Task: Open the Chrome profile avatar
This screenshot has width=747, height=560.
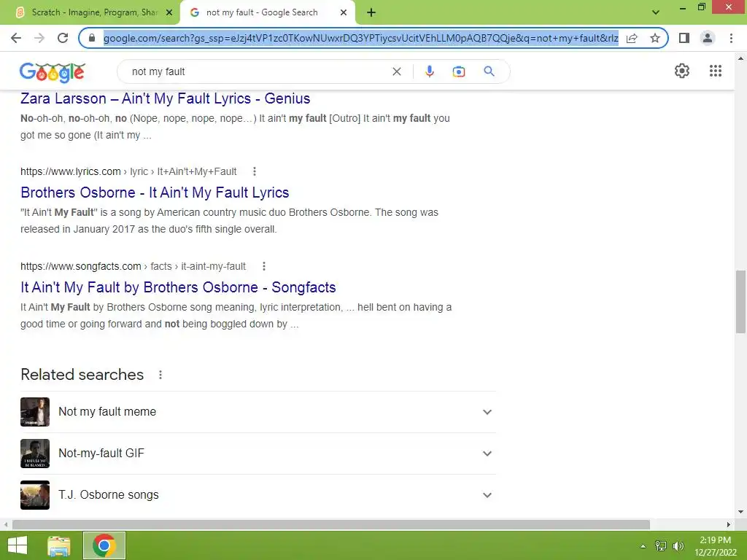Action: coord(708,38)
